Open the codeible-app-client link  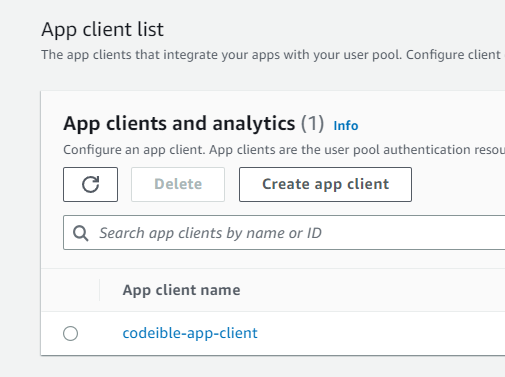(x=190, y=333)
